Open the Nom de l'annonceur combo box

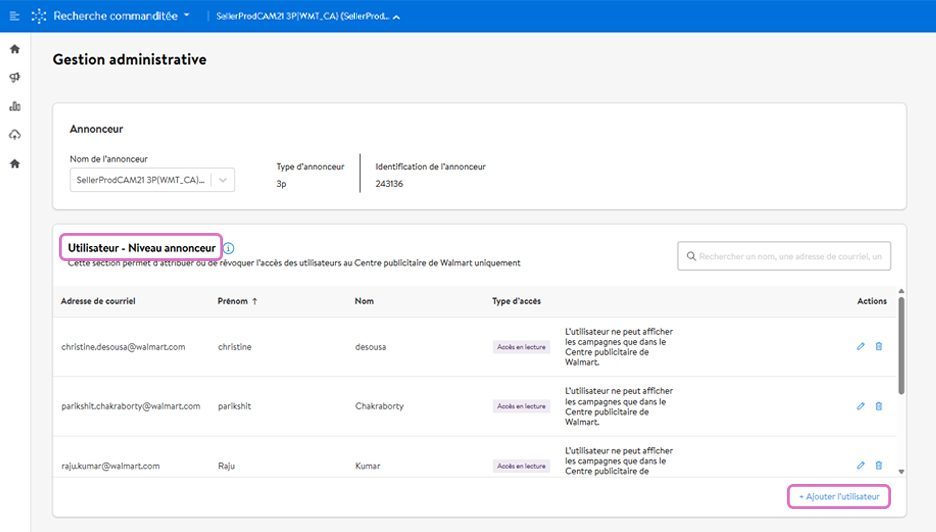coord(152,180)
